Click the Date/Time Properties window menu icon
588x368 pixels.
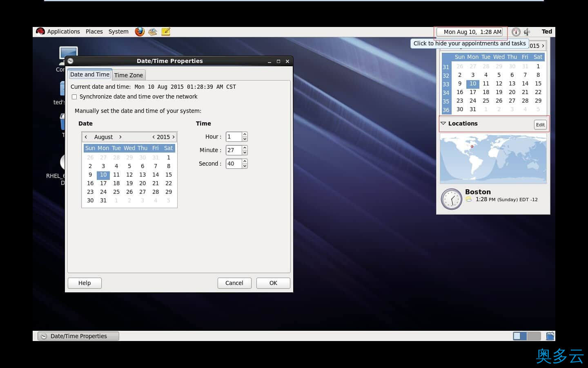tap(70, 61)
